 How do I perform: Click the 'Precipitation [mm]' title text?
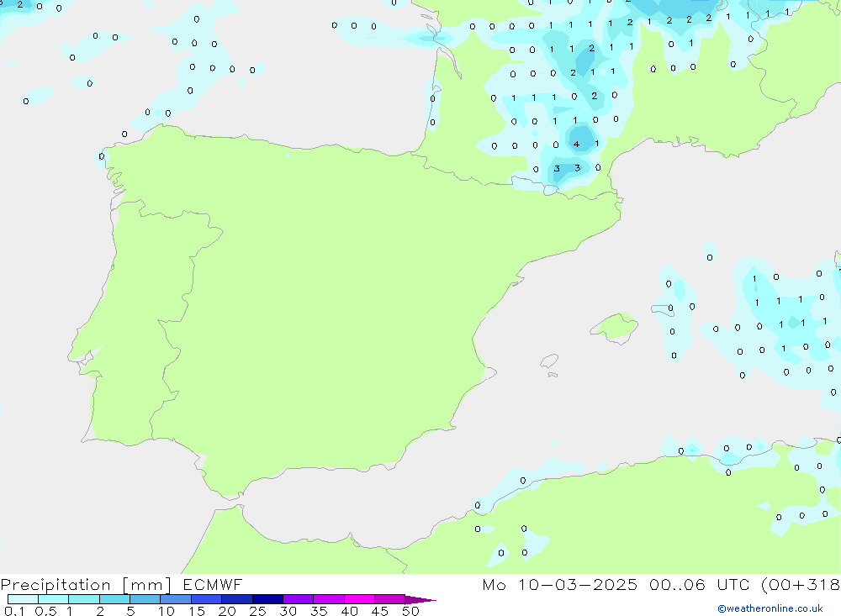(87, 585)
